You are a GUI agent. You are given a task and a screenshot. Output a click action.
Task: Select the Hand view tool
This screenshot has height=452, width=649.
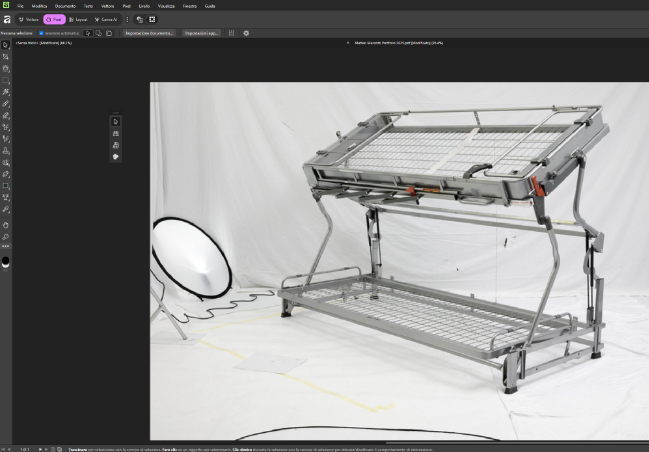pyautogui.click(x=5, y=225)
